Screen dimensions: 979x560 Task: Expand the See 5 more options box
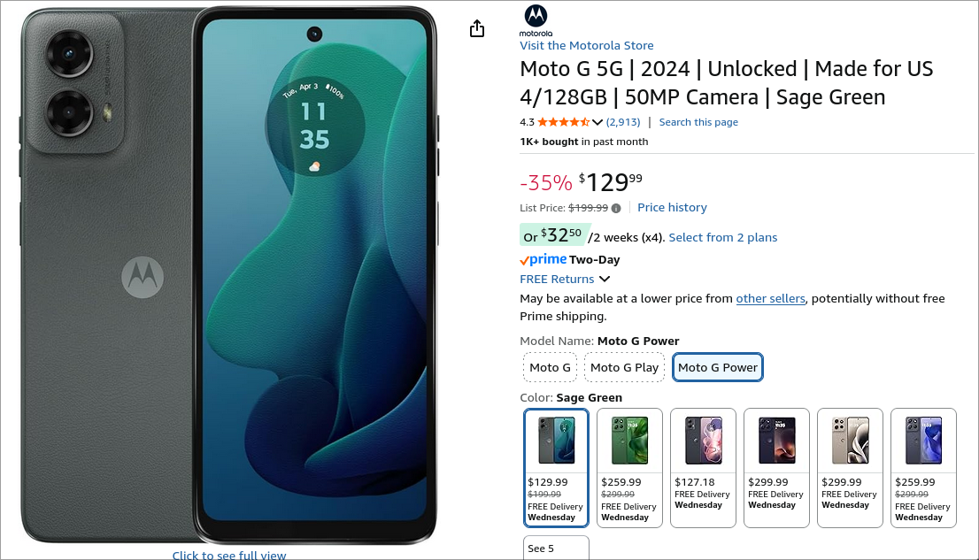click(x=556, y=548)
